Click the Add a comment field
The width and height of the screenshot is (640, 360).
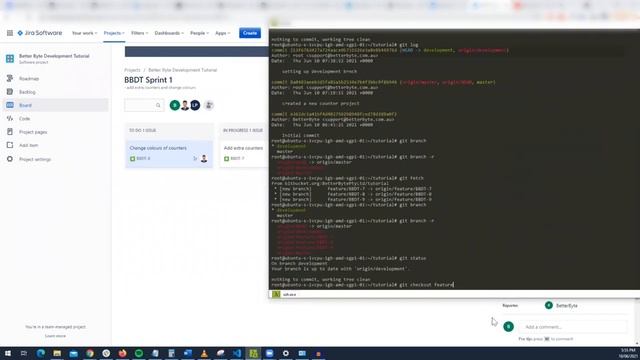[573, 327]
